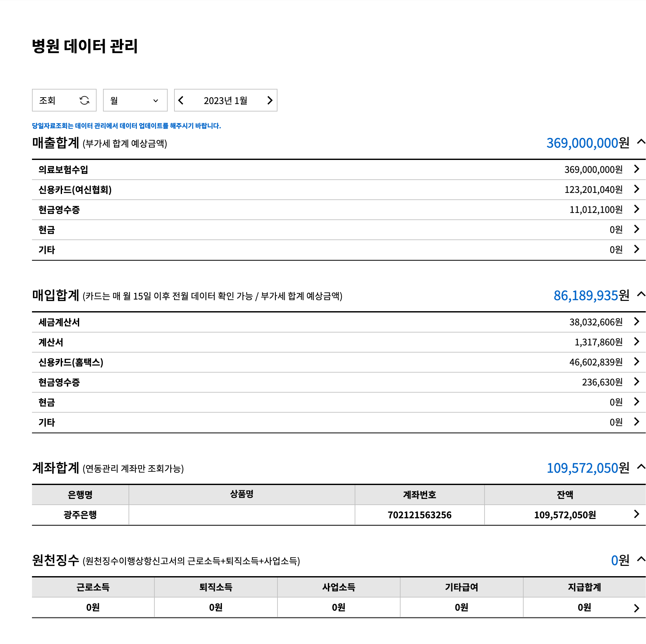The height and width of the screenshot is (644, 646).
Task: Open 신용카드(홈택스) row chevron
Action: pyautogui.click(x=636, y=362)
